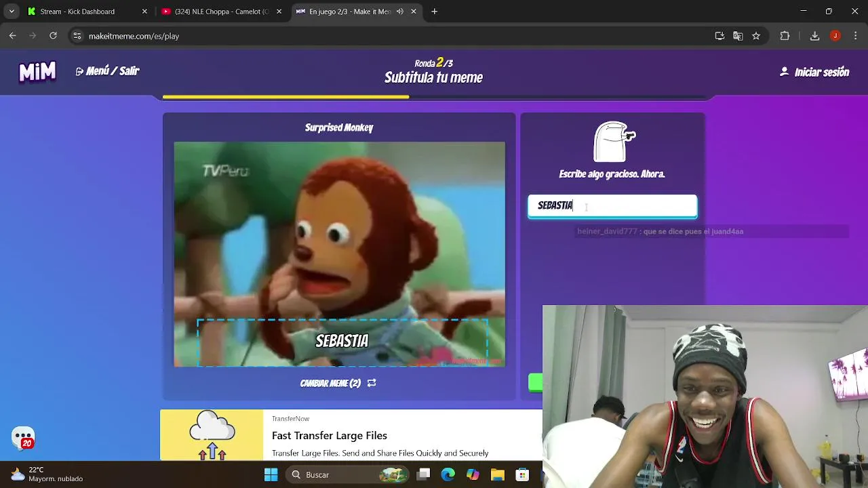Click Iniciar sesión link
The image size is (868, 488).
(814, 72)
